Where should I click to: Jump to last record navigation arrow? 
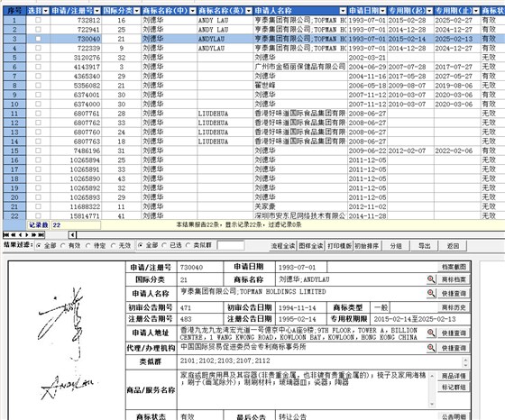point(41,235)
